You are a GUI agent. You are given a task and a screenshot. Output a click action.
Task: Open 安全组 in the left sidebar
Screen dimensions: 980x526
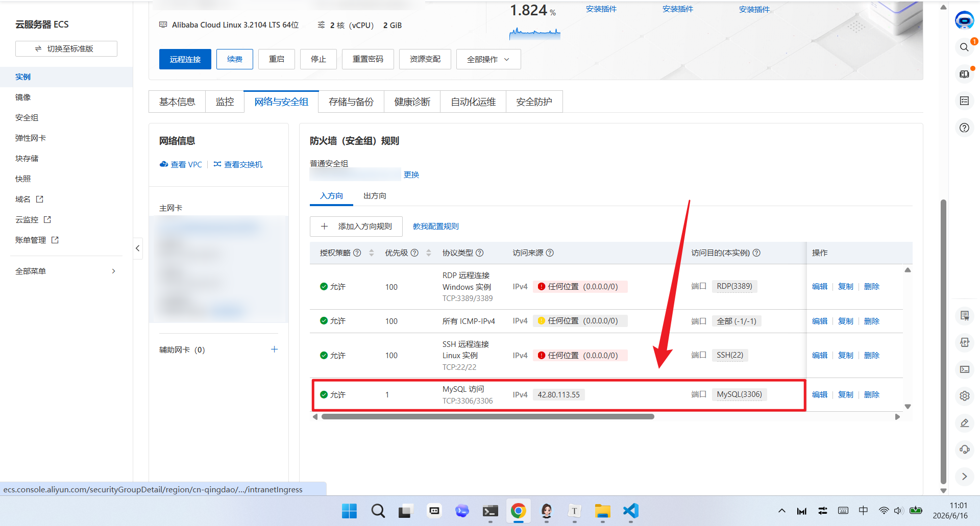click(27, 118)
